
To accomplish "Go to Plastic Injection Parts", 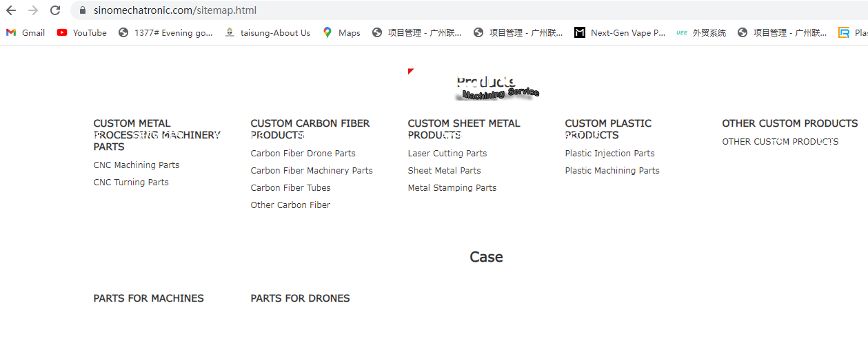I will [x=610, y=154].
